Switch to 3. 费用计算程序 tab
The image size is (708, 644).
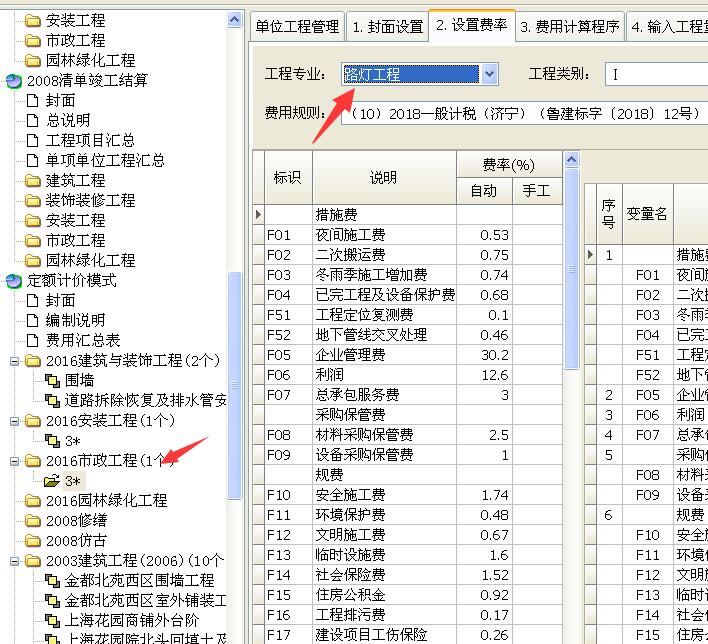tap(570, 27)
